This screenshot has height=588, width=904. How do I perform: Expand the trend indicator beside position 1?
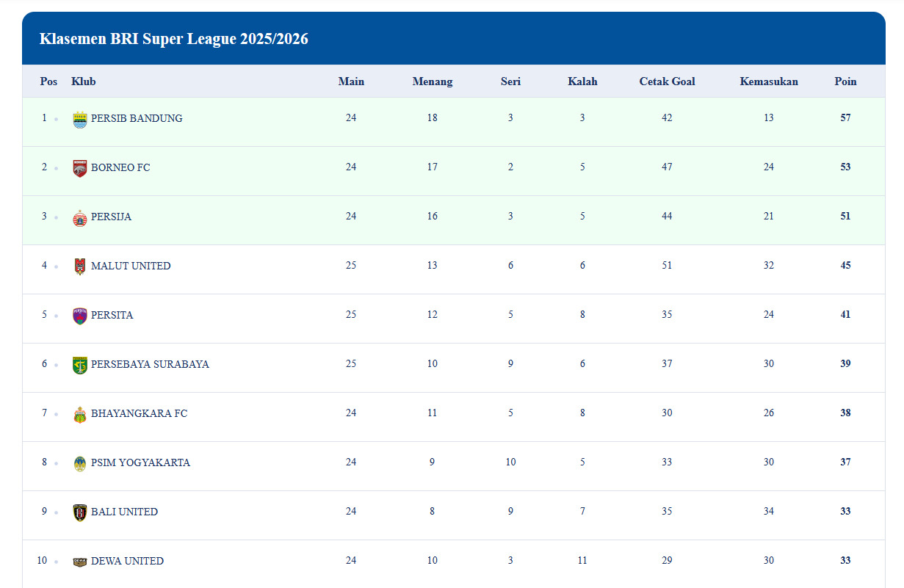(x=54, y=118)
